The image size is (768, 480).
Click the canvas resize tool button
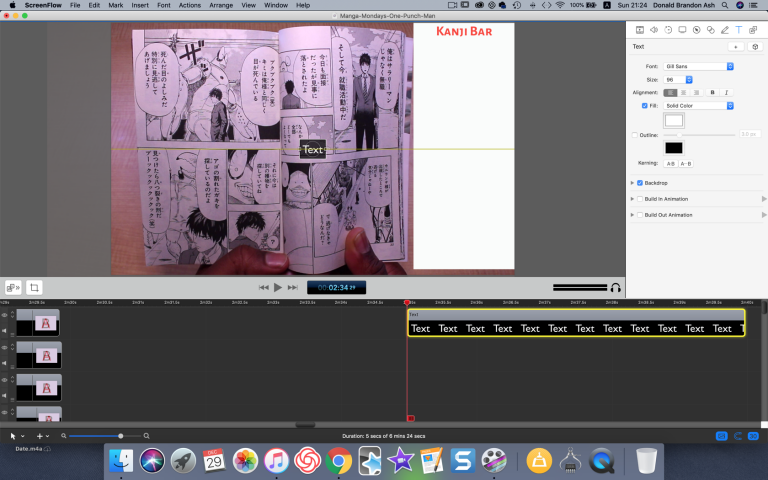pos(13,288)
